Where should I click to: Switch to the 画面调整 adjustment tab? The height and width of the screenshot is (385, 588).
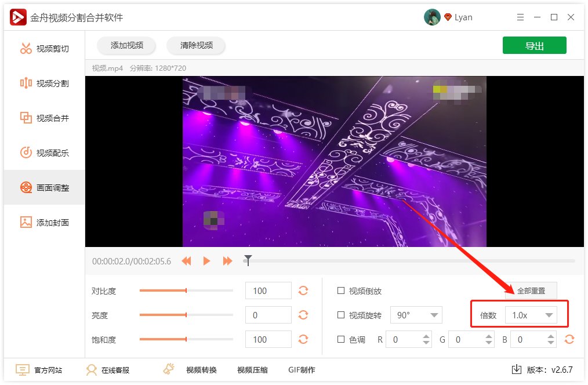(42, 187)
